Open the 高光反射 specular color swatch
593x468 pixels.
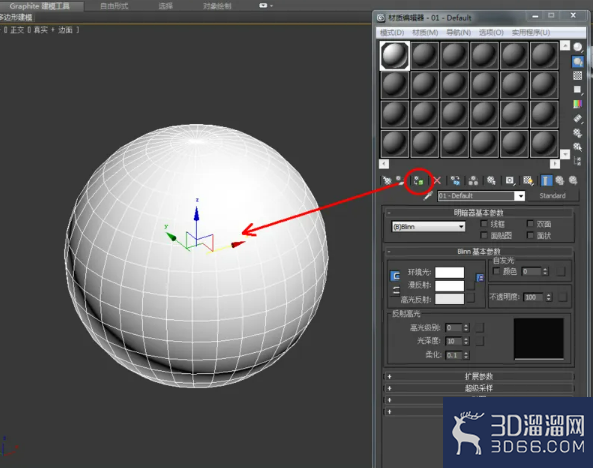click(x=449, y=299)
